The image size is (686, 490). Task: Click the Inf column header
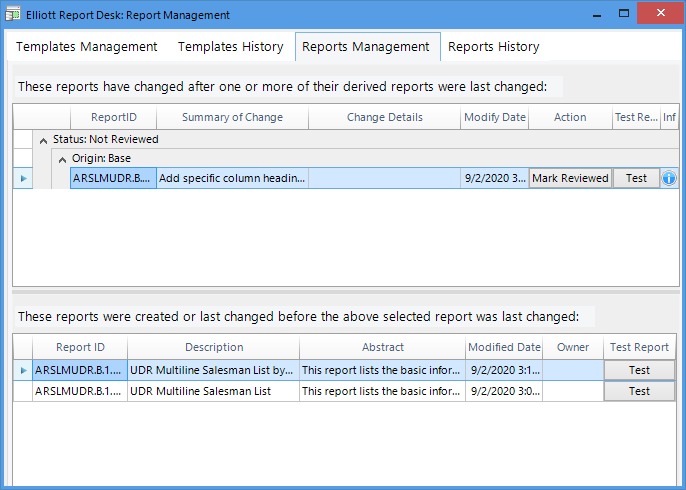[669, 117]
